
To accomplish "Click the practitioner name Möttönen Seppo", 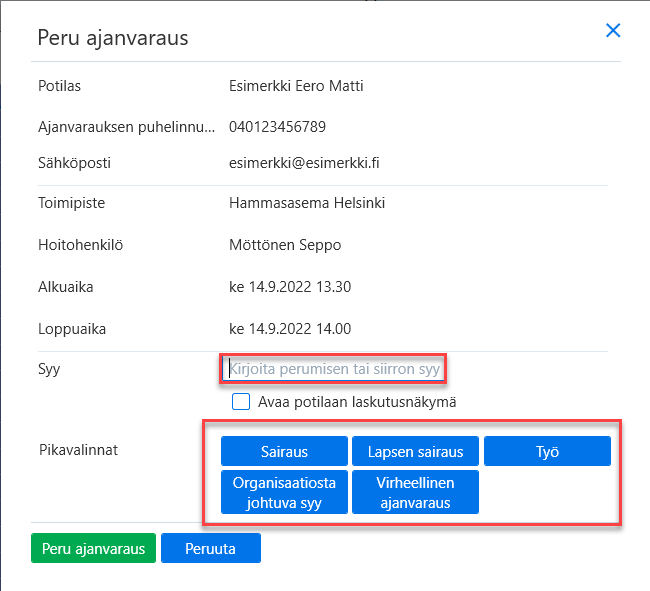I will [x=285, y=245].
